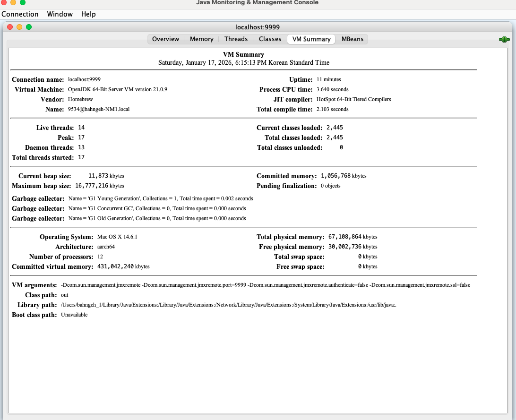
Task: Click the total compile time 2.103 seconds
Action: click(x=332, y=109)
